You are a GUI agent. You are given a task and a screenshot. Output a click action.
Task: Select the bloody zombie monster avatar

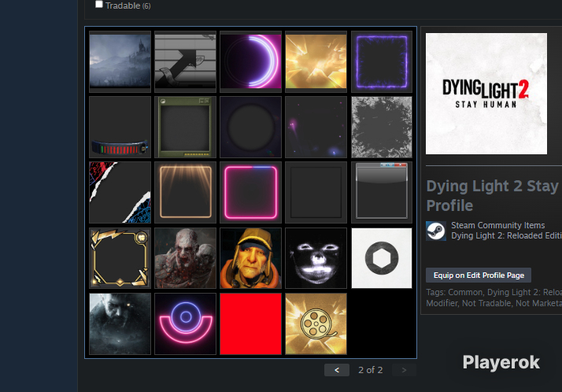(x=185, y=258)
